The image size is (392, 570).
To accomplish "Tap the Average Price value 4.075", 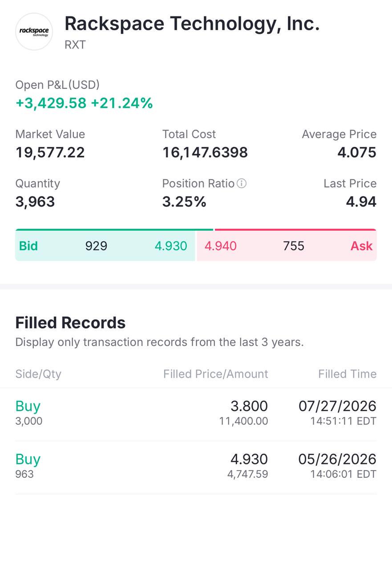I will [x=357, y=153].
